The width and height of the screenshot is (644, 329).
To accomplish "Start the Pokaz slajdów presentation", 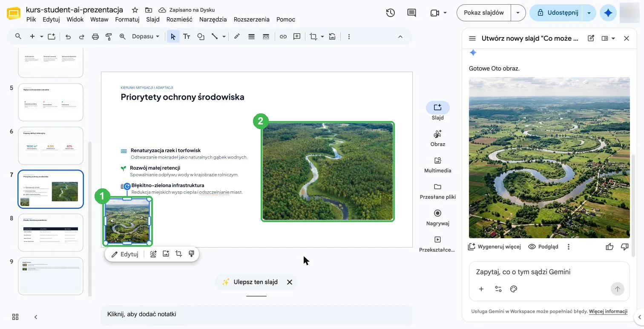I will [x=484, y=13].
